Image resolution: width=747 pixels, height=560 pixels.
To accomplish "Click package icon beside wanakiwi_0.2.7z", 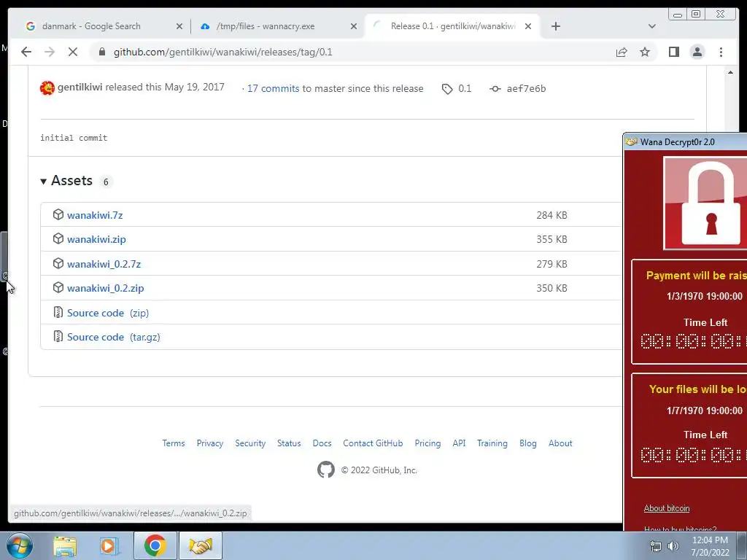I will pos(58,263).
